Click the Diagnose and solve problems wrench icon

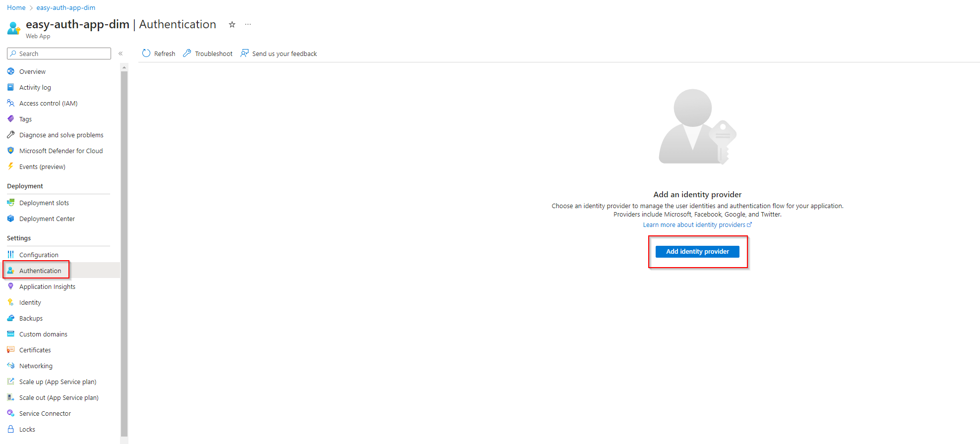[x=10, y=135]
